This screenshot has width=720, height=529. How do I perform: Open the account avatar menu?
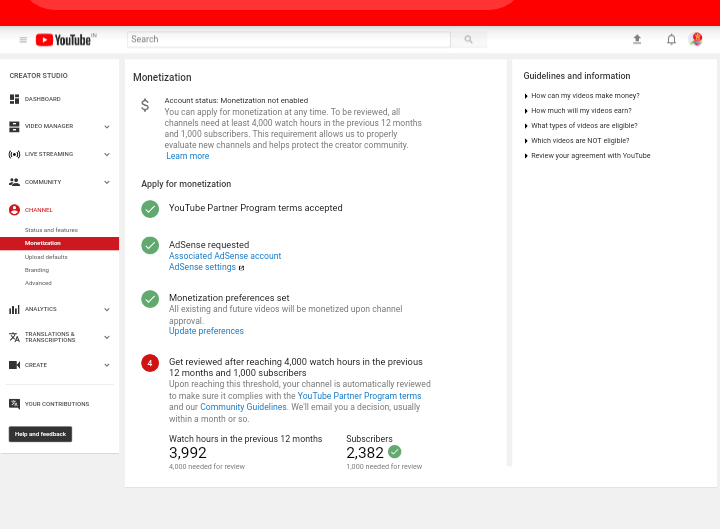pyautogui.click(x=696, y=39)
